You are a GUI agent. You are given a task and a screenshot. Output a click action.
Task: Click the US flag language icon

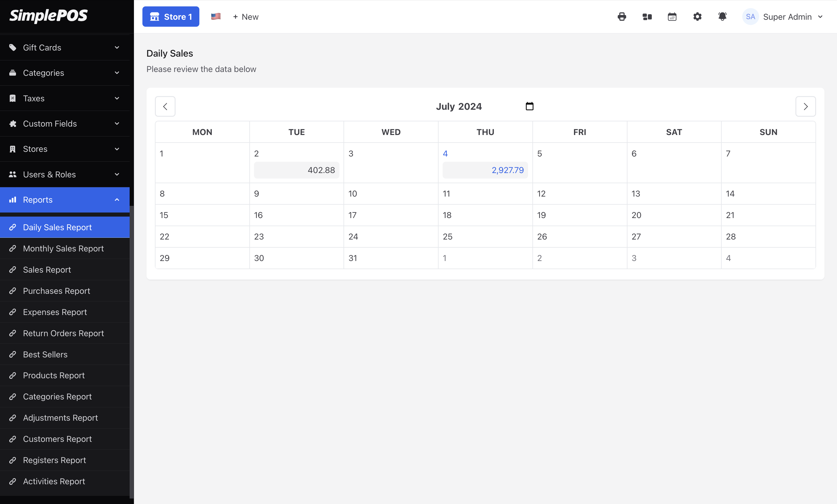[216, 16]
